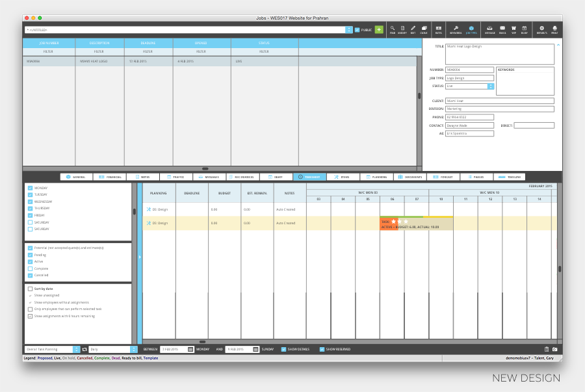Click the Email envelope icon
The image size is (585, 392).
tap(502, 29)
